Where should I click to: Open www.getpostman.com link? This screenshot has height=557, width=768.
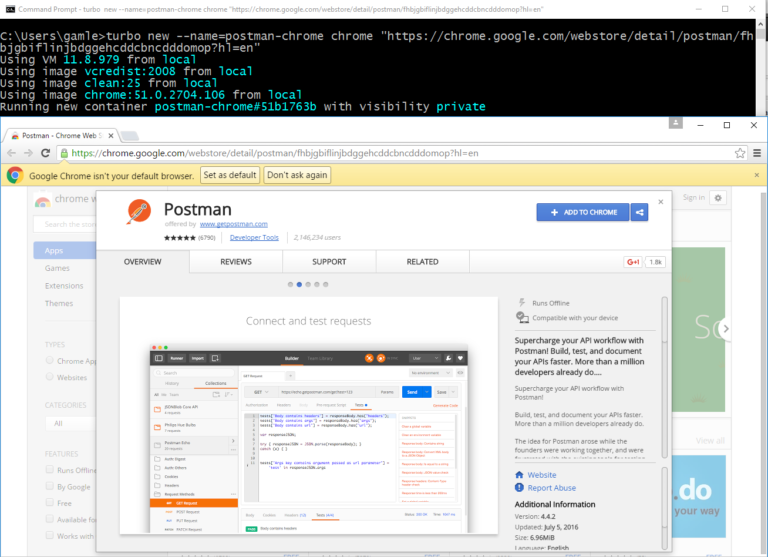234,224
